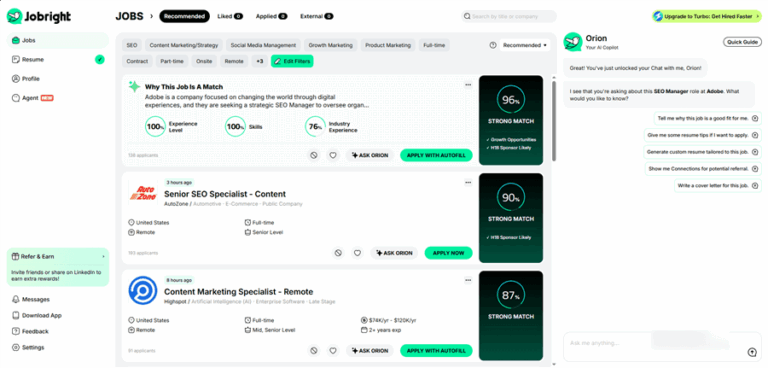This screenshot has height=368, width=768.
Task: Open Settings in the sidebar
Action: pos(28,347)
